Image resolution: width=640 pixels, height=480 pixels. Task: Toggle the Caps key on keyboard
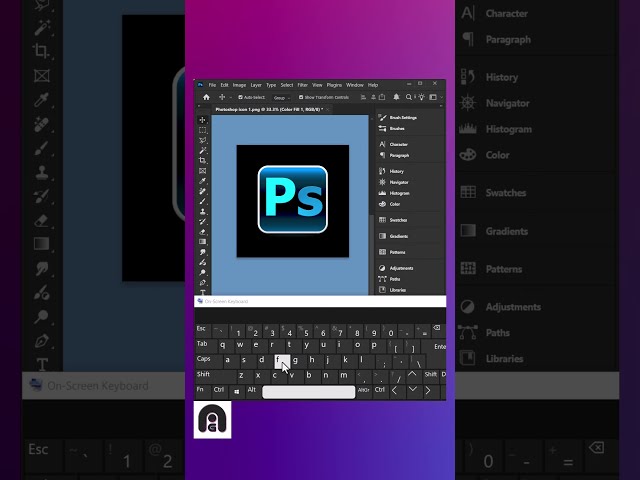tap(209, 361)
